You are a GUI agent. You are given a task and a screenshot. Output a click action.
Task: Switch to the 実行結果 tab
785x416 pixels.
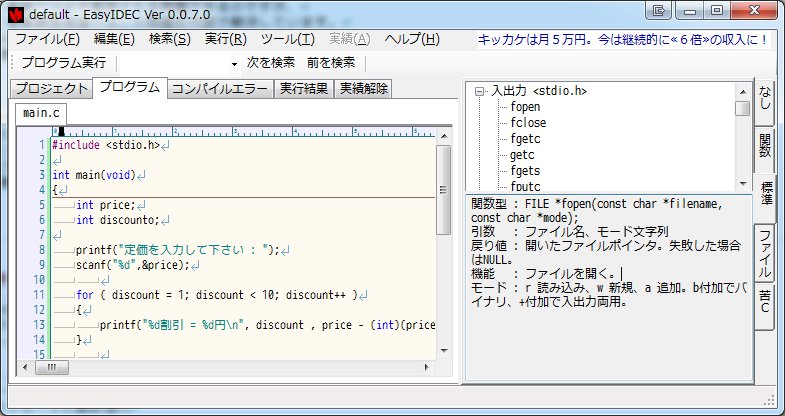pyautogui.click(x=303, y=88)
